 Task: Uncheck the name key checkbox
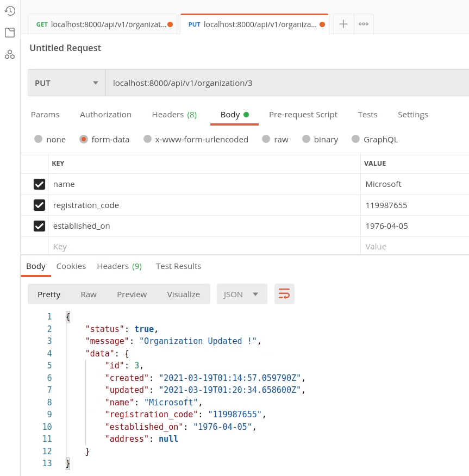(x=39, y=184)
